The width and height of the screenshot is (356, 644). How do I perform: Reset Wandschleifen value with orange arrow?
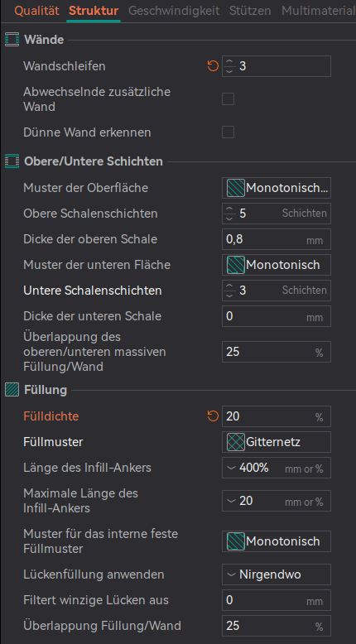tap(213, 65)
